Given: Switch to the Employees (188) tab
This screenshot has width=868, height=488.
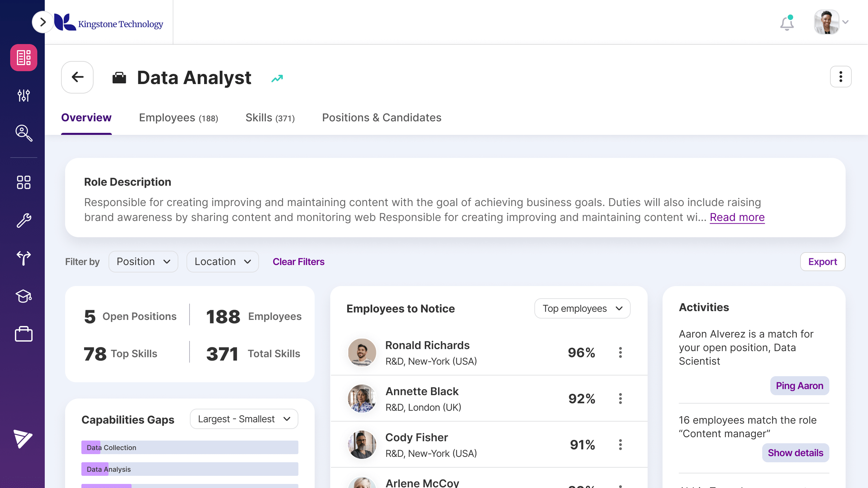Looking at the screenshot, I should click(179, 118).
